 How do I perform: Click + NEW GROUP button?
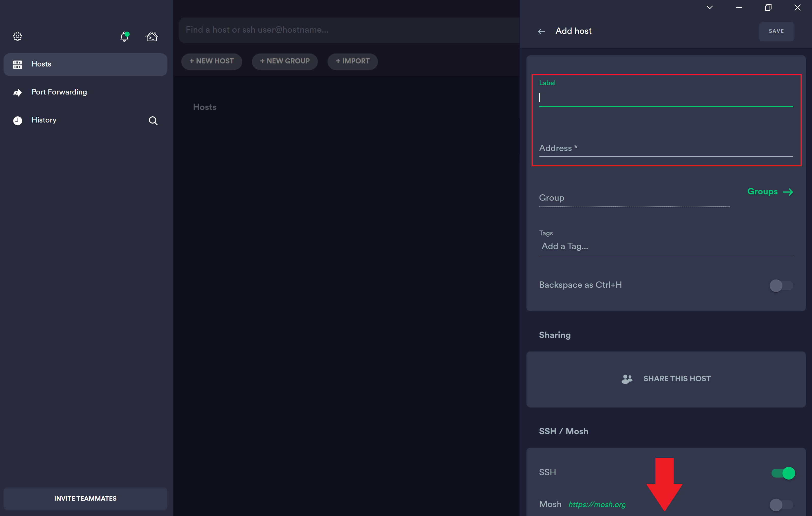285,61
